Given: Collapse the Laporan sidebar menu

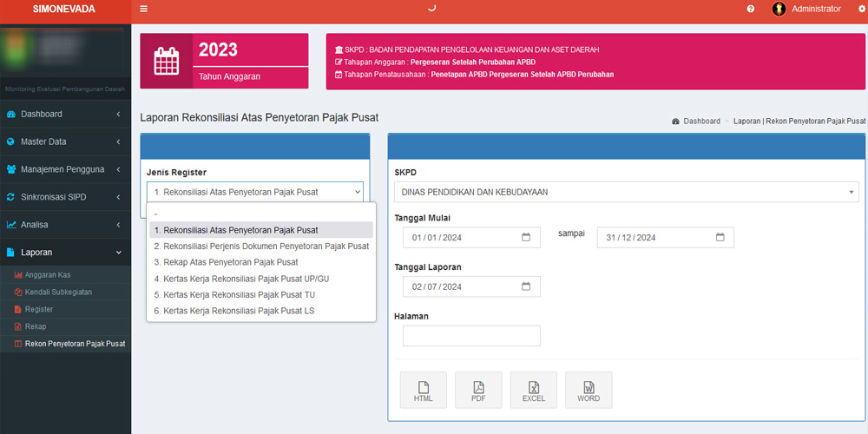Looking at the screenshot, I should click(x=65, y=253).
